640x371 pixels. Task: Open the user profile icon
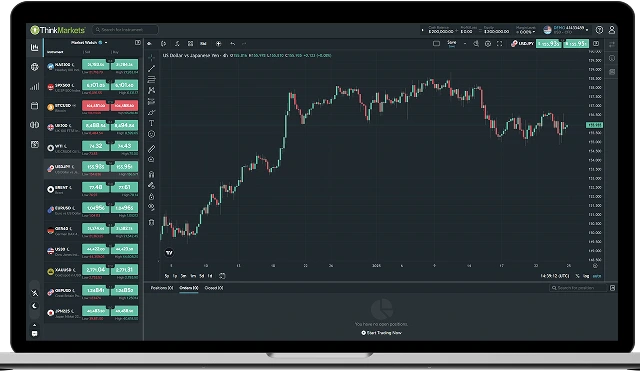(612, 30)
